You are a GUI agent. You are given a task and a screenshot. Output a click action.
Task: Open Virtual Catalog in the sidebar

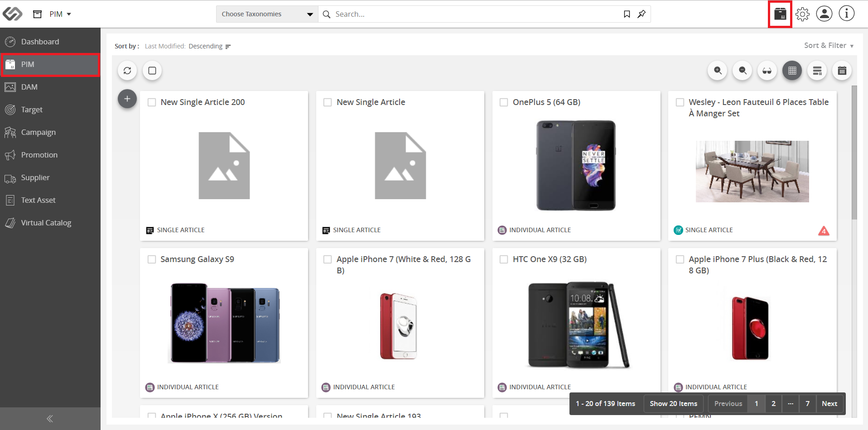(50, 223)
